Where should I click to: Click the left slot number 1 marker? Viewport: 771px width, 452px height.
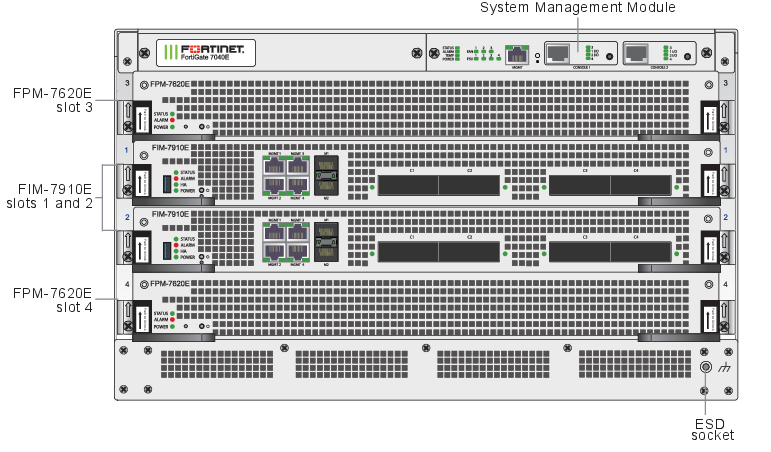(126, 150)
